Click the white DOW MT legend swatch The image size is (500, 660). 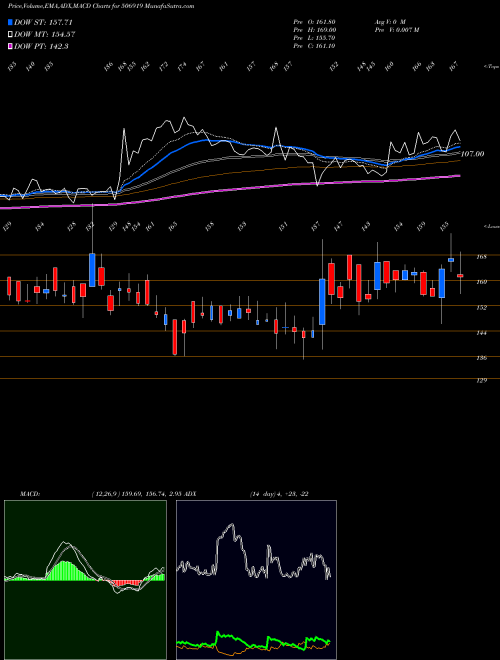coord(11,35)
